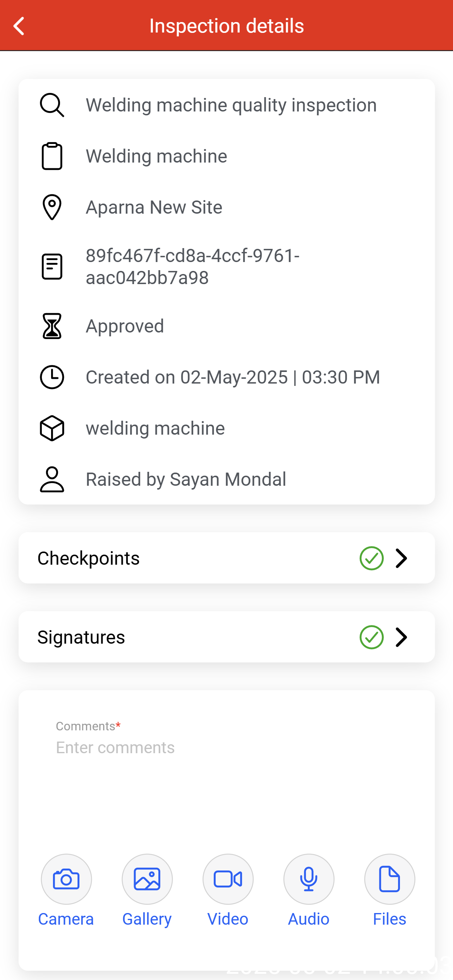453x980 pixels.
Task: Tap the green checkmark on Signatures
Action: pos(371,637)
